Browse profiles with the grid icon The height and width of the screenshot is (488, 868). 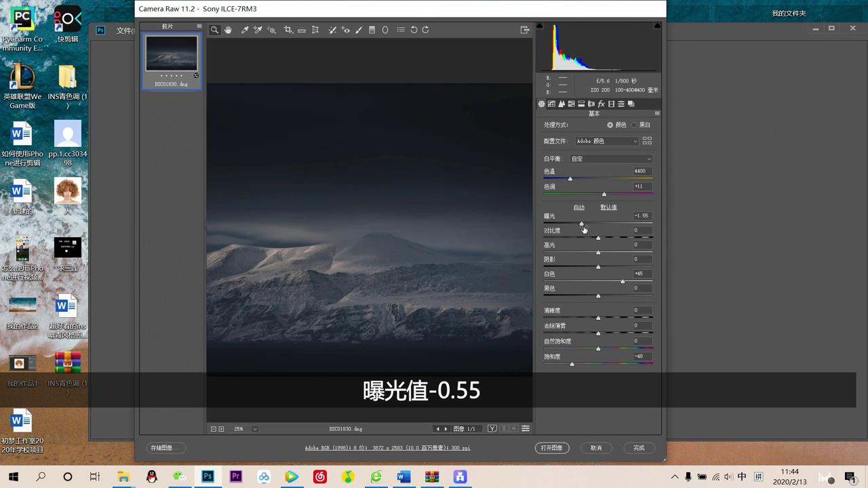pyautogui.click(x=647, y=141)
